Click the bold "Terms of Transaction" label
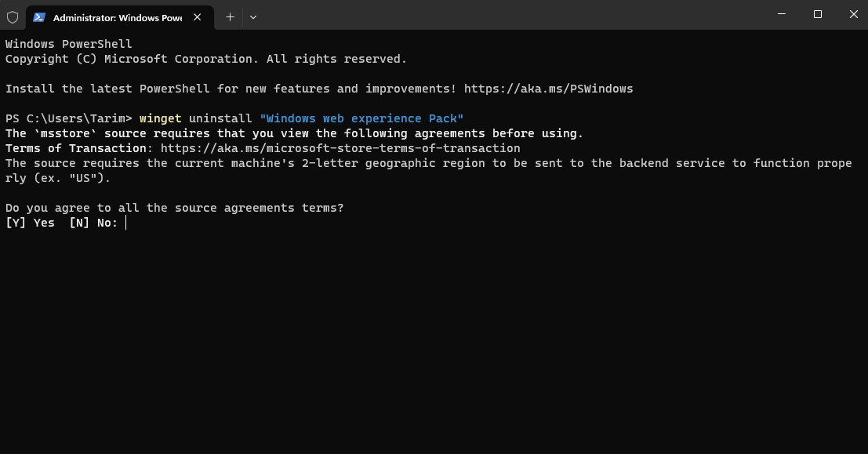868x454 pixels. click(76, 148)
